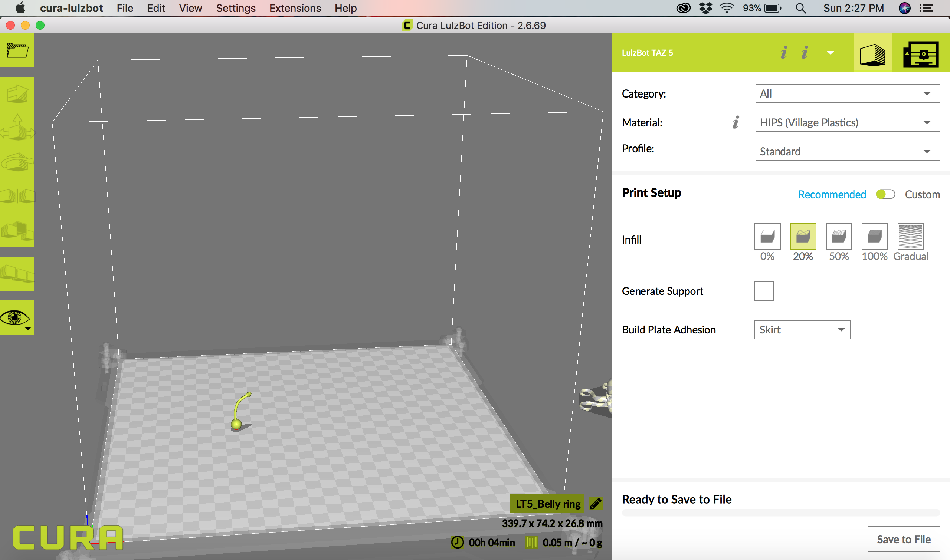Image resolution: width=950 pixels, height=560 pixels.
Task: Click the Creative Cloud menu bar icon
Action: (x=684, y=8)
